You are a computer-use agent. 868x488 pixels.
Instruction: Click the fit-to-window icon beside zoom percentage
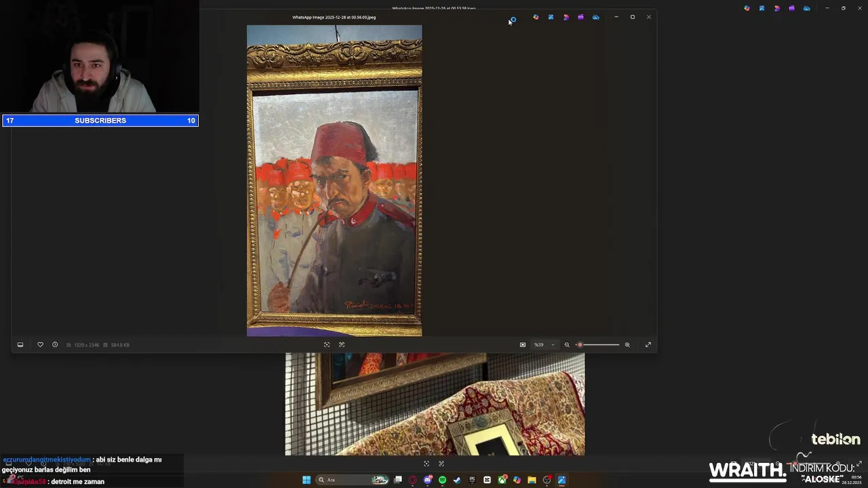click(522, 344)
